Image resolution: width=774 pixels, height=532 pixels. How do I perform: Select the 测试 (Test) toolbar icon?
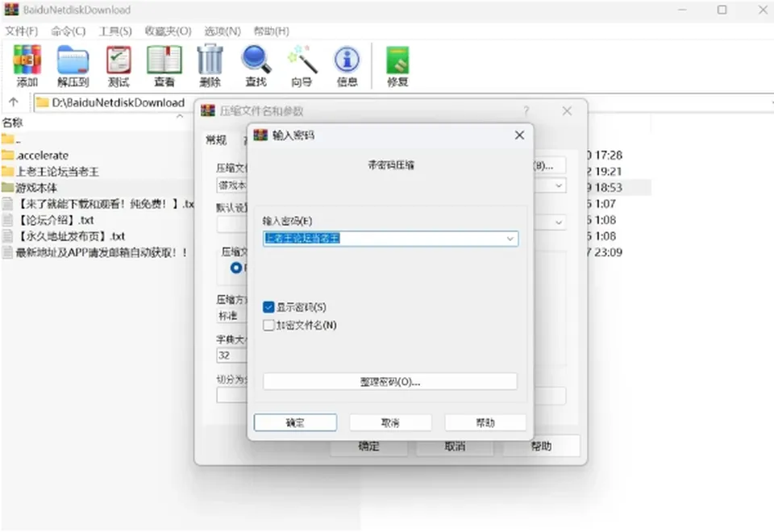119,65
